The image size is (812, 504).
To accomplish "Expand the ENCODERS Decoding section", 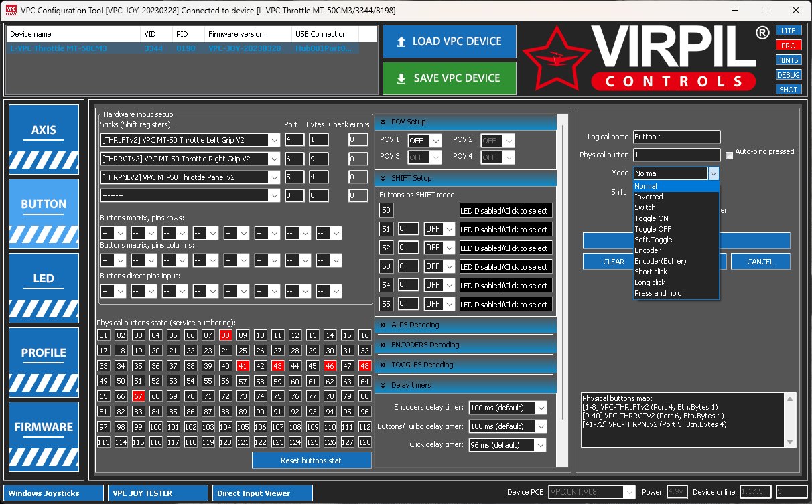I will click(x=466, y=345).
